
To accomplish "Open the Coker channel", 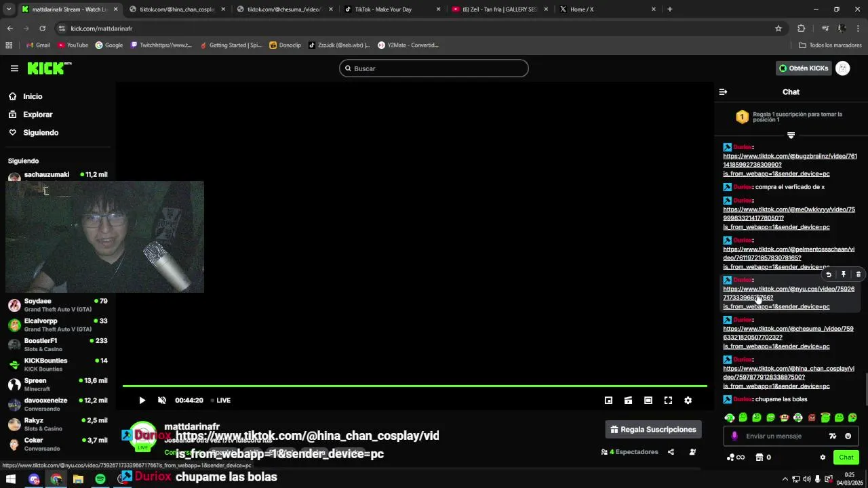I will [x=58, y=444].
